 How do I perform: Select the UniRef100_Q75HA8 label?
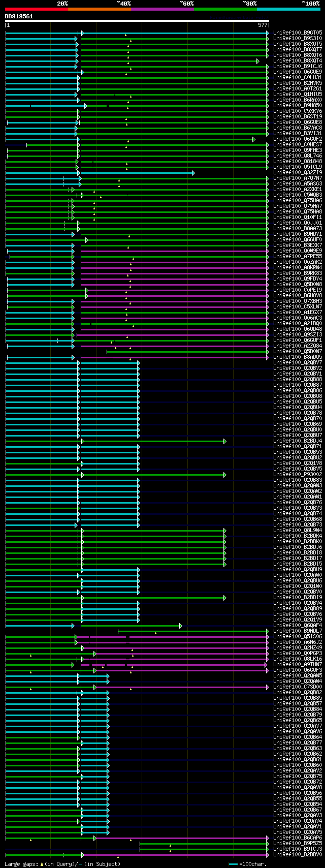coord(298,212)
